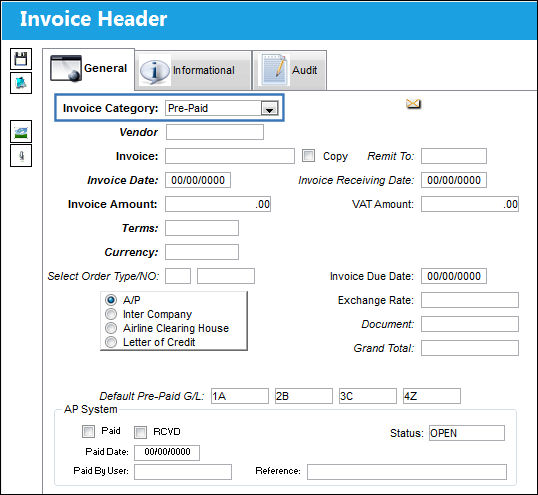Click the G/L field containing 1A
The height and width of the screenshot is (495, 538).
pyautogui.click(x=240, y=396)
